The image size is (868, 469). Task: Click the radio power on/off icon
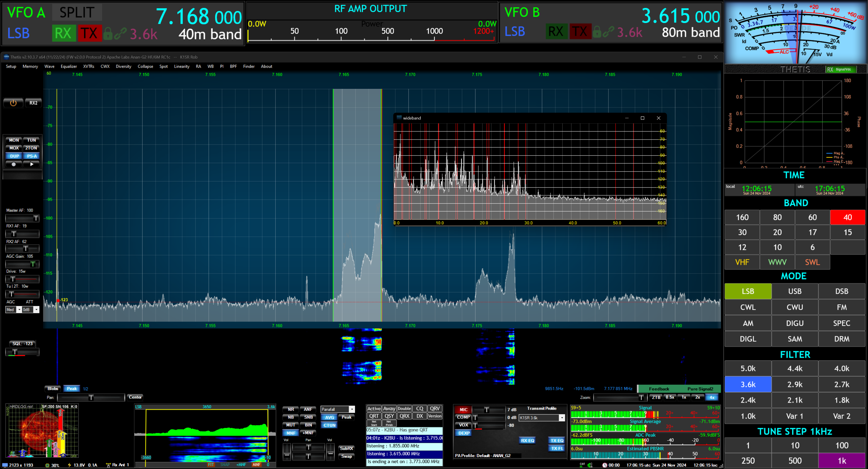point(13,103)
